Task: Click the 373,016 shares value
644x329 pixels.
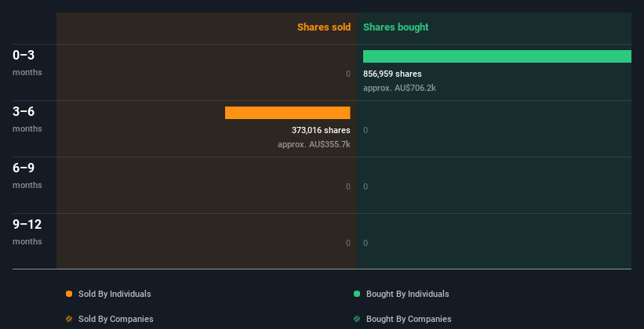Action: [x=321, y=130]
